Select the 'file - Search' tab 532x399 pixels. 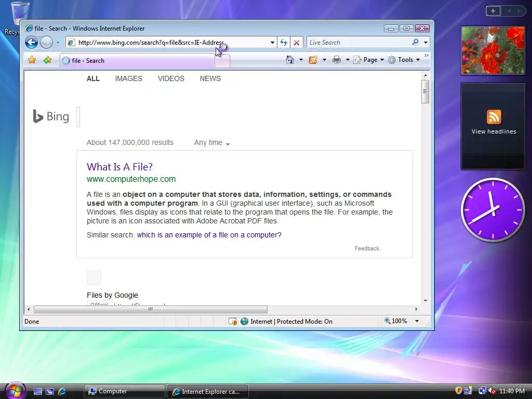(137, 61)
